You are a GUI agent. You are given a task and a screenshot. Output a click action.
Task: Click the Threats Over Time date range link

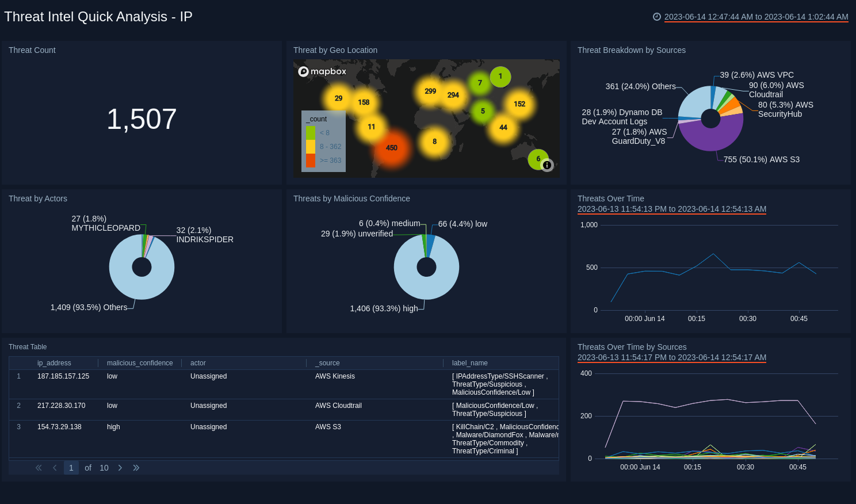point(671,209)
